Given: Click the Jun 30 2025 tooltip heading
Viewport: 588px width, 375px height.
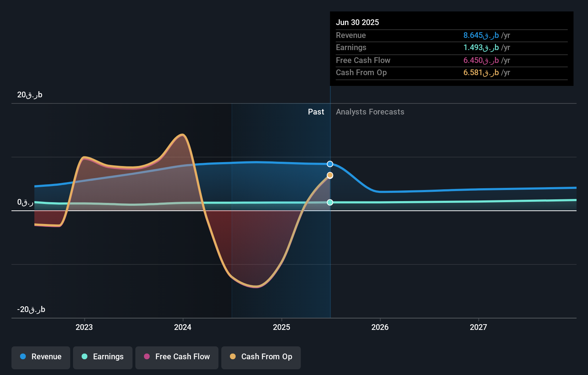Looking at the screenshot, I should (x=357, y=22).
